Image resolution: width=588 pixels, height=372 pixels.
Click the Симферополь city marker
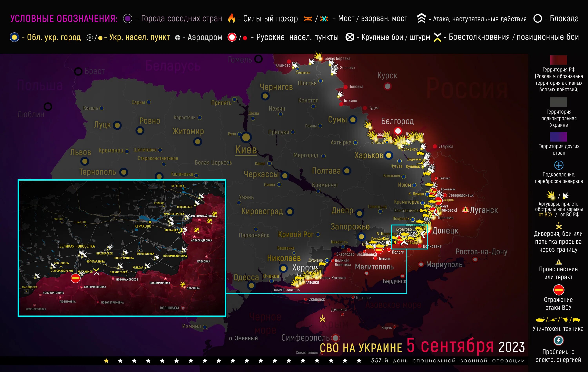pyautogui.click(x=336, y=338)
